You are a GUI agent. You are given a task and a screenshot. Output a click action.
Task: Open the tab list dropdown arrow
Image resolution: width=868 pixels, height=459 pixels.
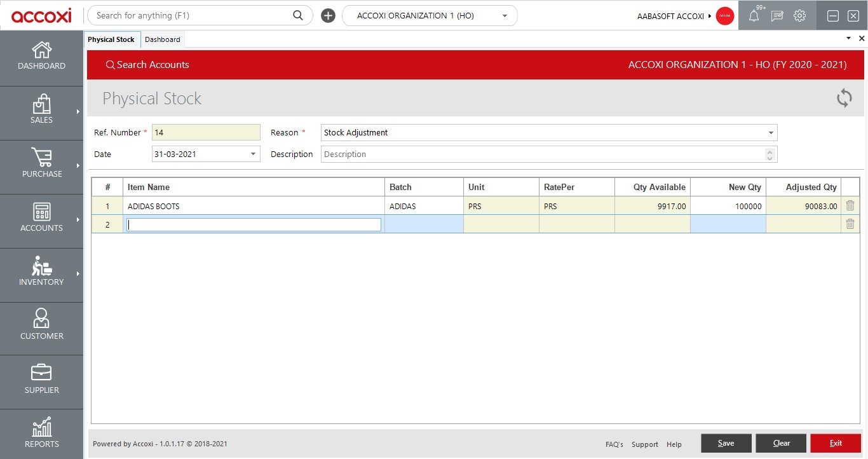pos(848,39)
